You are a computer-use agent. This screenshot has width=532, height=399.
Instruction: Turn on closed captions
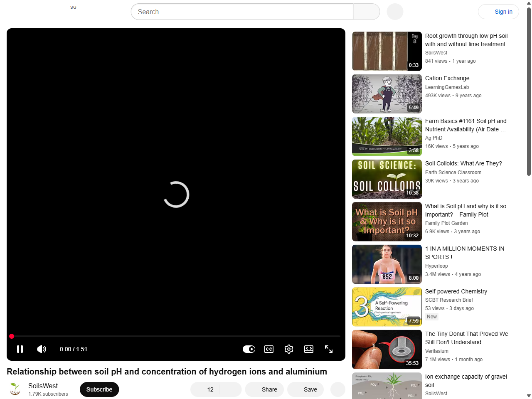coord(269,349)
